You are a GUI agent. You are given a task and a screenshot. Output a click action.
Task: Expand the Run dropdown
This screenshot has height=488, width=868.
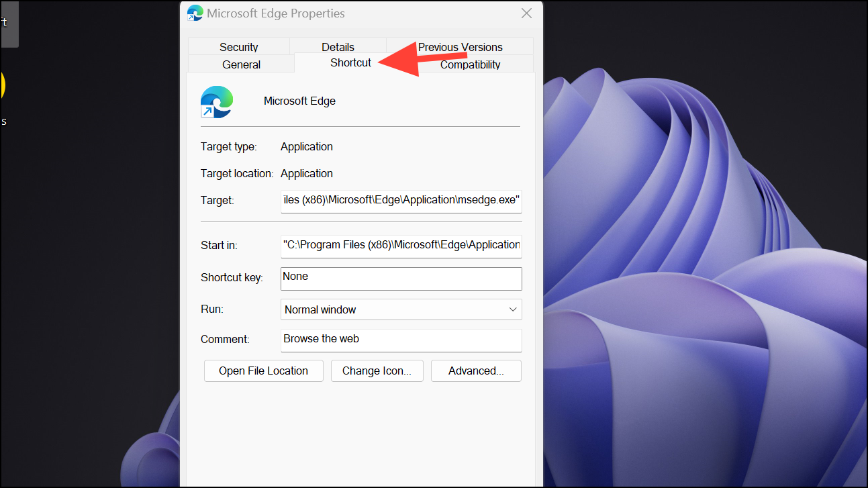(x=401, y=309)
